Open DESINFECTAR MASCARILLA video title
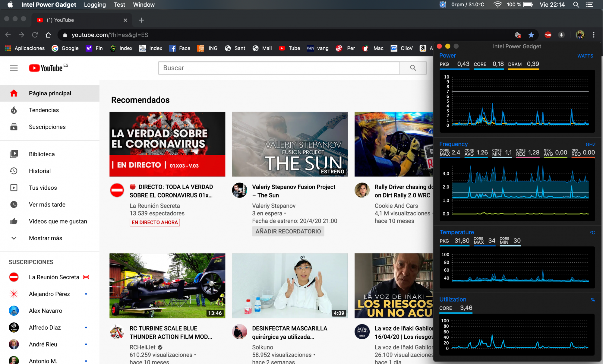The height and width of the screenshot is (364, 603). pos(289,332)
